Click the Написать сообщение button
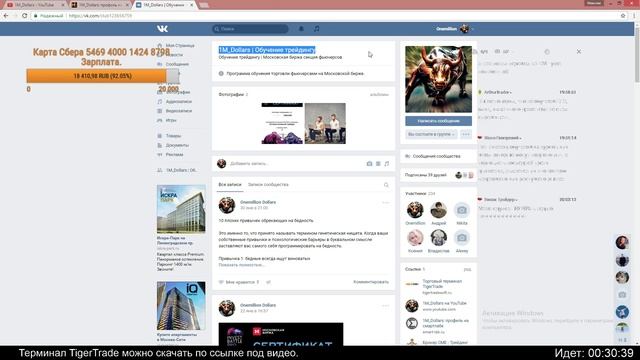The width and height of the screenshot is (640, 360). point(438,121)
